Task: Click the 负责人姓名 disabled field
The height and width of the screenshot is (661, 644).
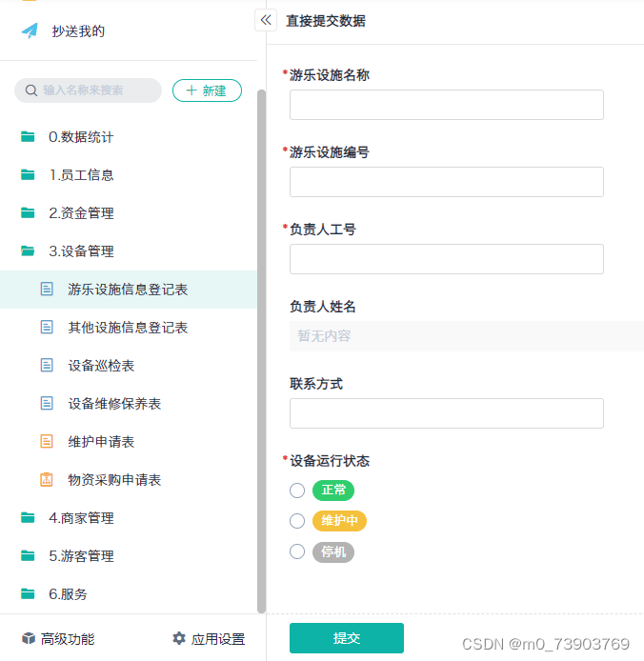Action: [467, 336]
